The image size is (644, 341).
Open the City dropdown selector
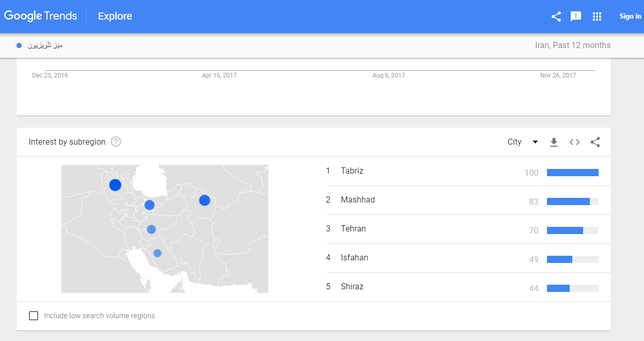[x=523, y=142]
